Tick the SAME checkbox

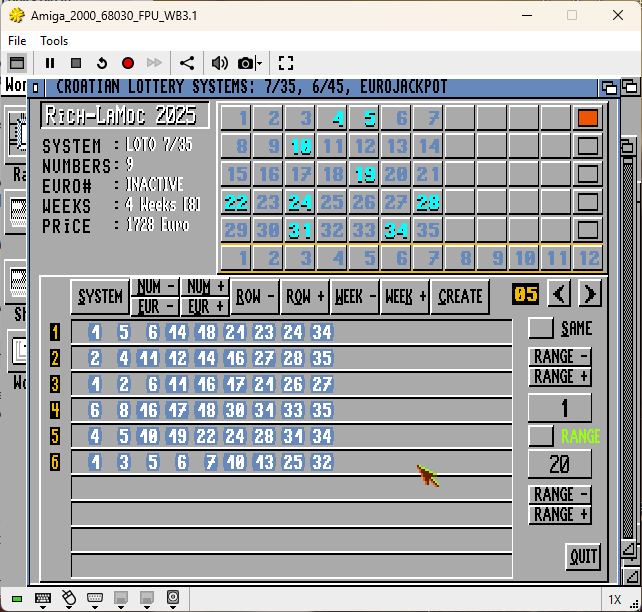[x=541, y=328]
